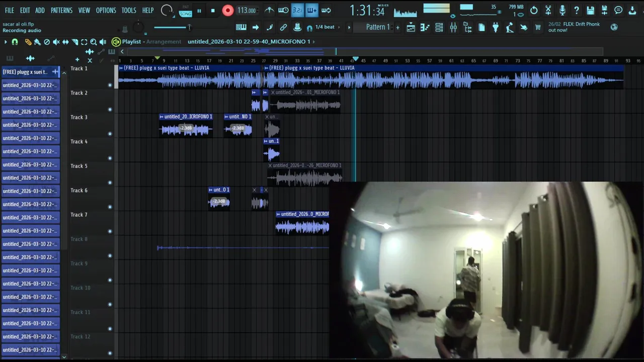Screen dimensions: 644x362
Task: Stop playback with the stop button
Action: click(x=213, y=11)
